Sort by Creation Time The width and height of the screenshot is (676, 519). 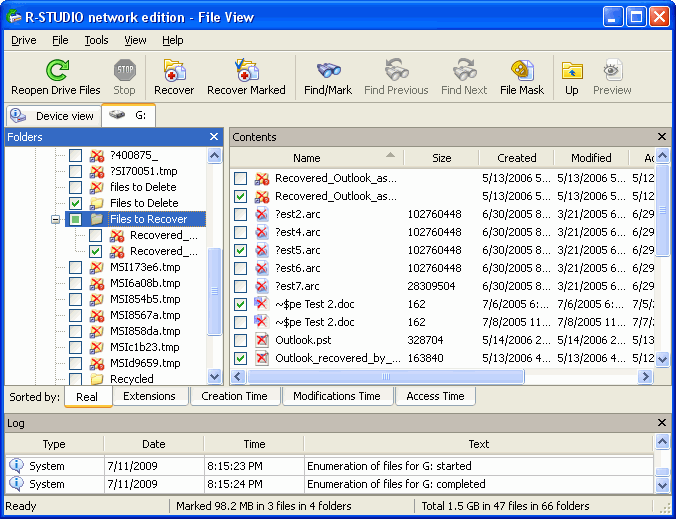pyautogui.click(x=235, y=396)
